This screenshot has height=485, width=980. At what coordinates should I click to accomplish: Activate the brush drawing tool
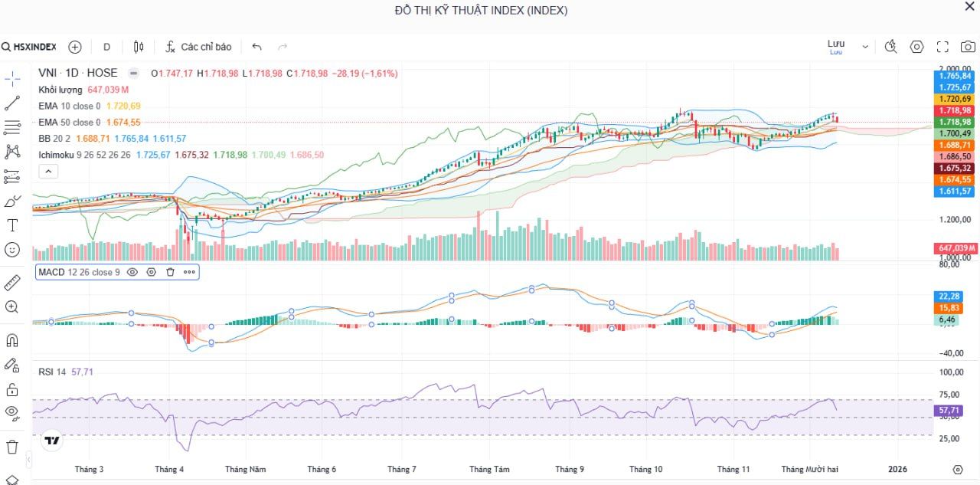tap(11, 202)
